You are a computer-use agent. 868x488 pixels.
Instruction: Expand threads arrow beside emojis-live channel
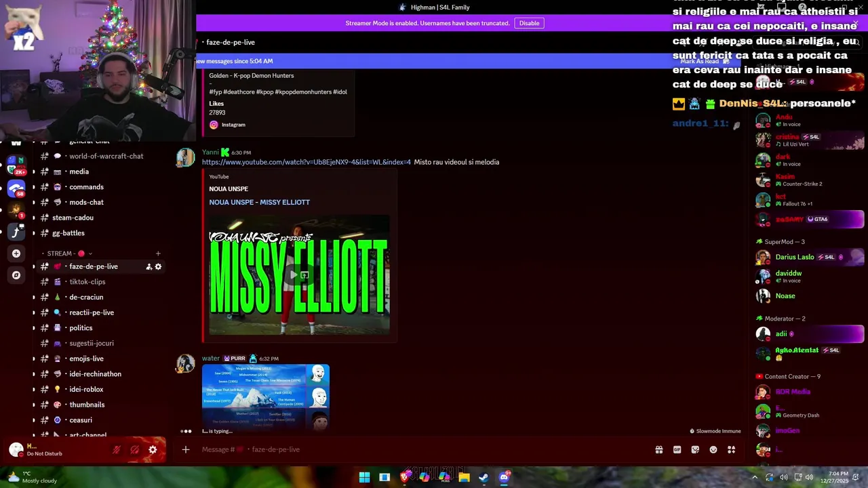pos(34,359)
